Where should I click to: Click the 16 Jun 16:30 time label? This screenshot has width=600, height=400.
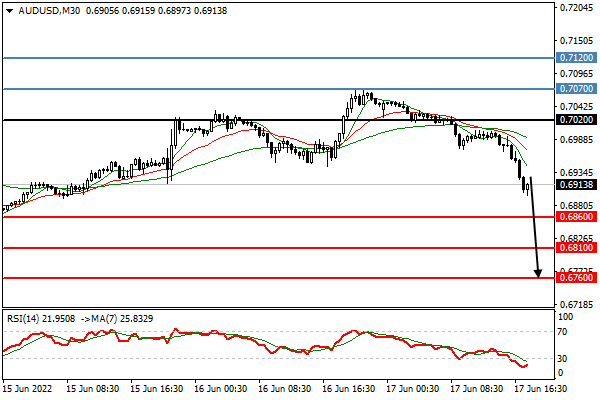(349, 389)
